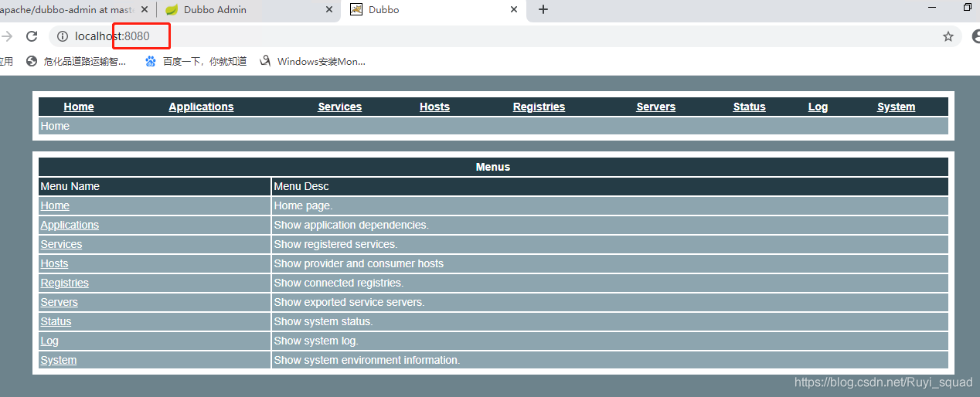
Task: Open the Windows安装Mon... bookmark
Action: point(312,61)
